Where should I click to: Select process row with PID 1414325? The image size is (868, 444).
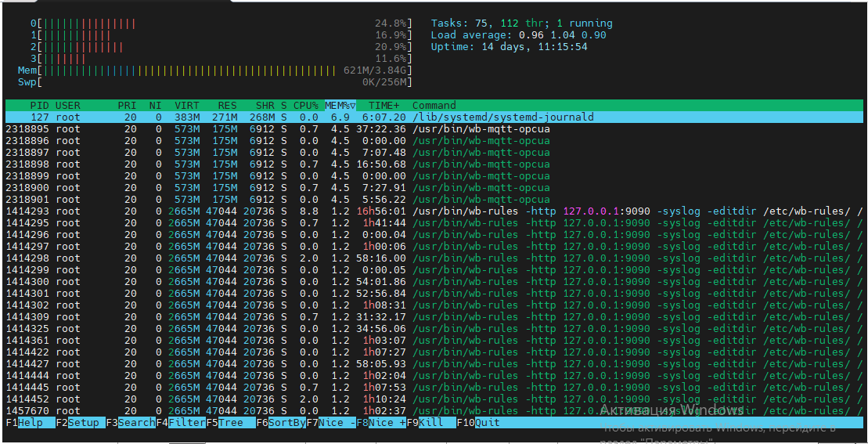(434, 328)
